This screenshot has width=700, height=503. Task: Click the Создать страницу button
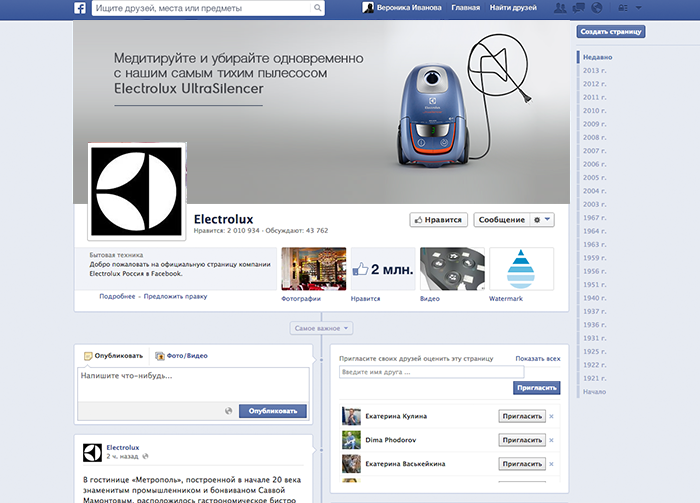(611, 32)
